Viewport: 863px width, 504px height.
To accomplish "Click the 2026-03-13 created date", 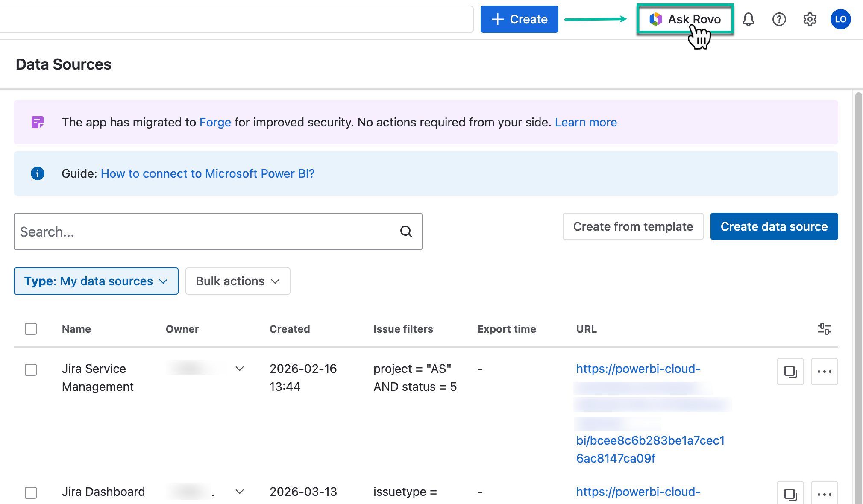I will 303,492.
